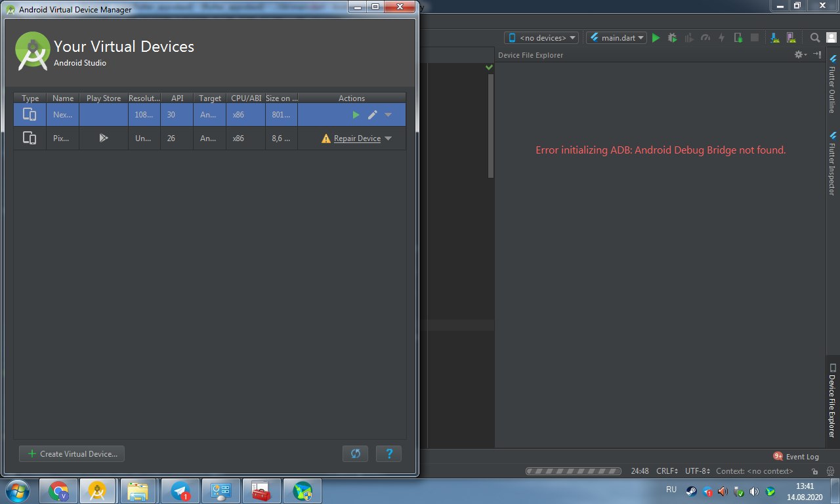Viewport: 840px width, 504px height.
Task: Open the Event Log panel
Action: coord(796,457)
